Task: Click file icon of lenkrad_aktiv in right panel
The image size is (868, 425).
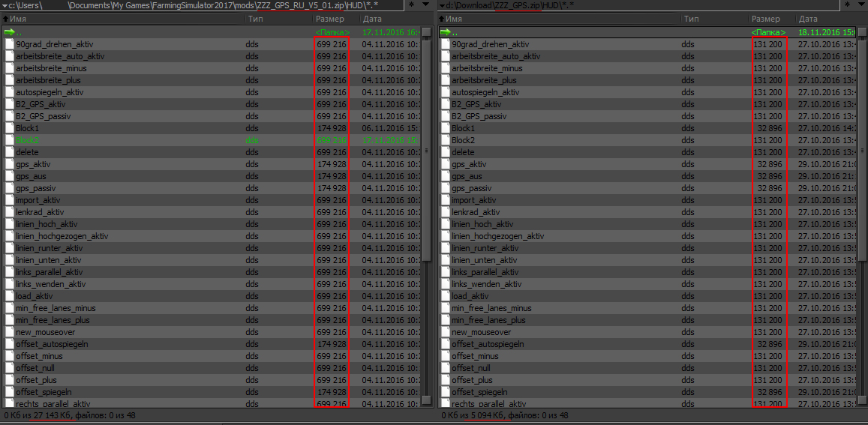Action: 445,213
